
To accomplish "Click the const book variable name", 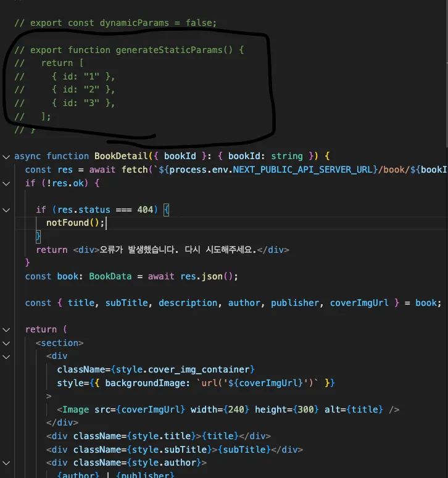I will pyautogui.click(x=68, y=276).
